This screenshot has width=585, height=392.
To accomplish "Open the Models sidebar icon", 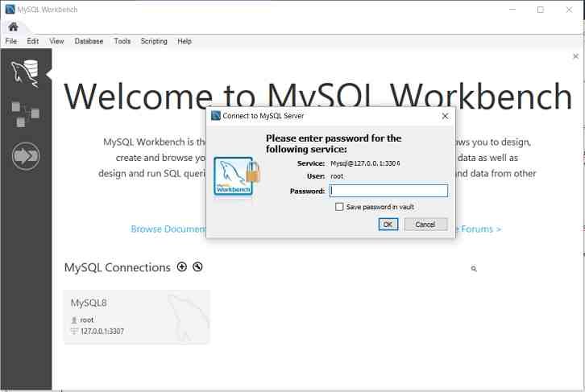I will coord(26,114).
